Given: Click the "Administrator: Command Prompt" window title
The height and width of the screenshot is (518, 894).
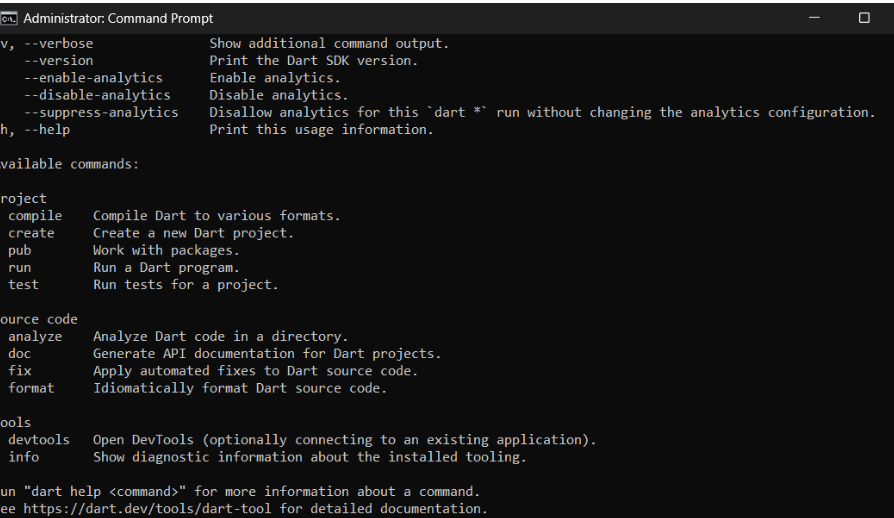Looking at the screenshot, I should [x=118, y=18].
